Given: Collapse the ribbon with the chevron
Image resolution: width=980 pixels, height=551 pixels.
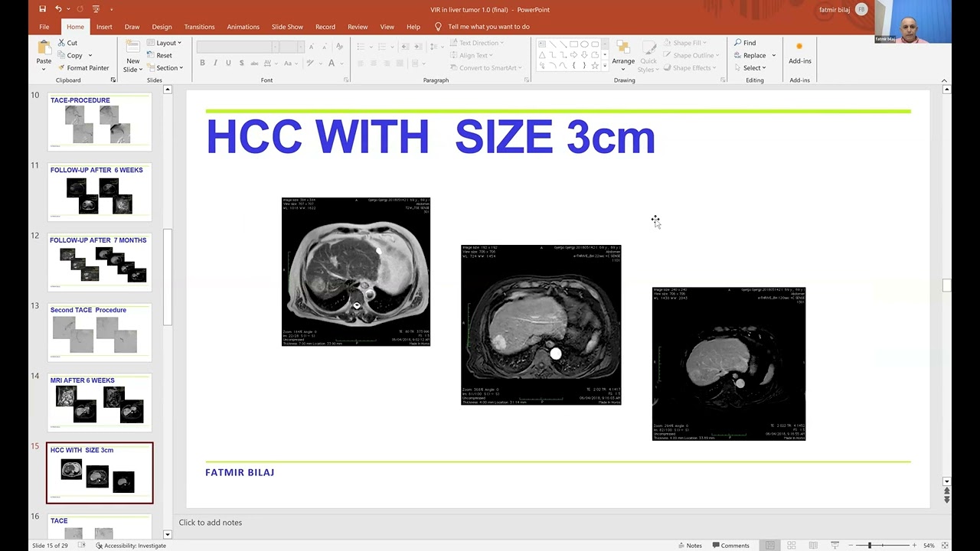Looking at the screenshot, I should (944, 80).
